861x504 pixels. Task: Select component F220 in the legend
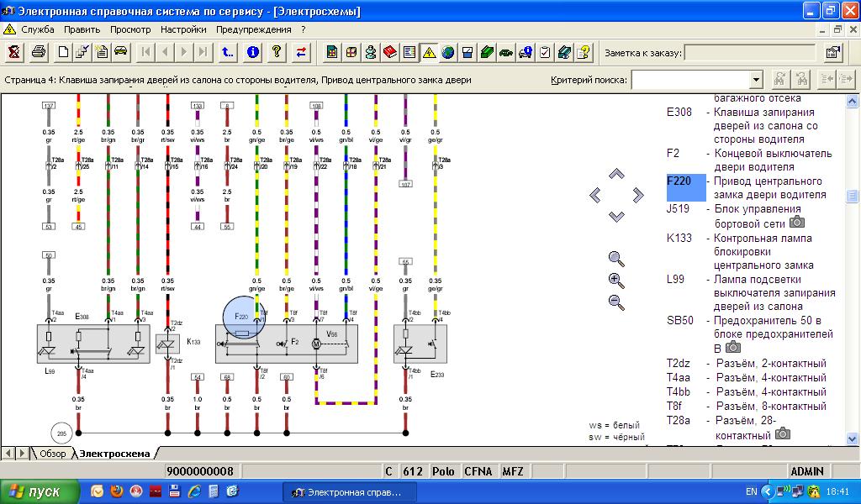coord(679,181)
